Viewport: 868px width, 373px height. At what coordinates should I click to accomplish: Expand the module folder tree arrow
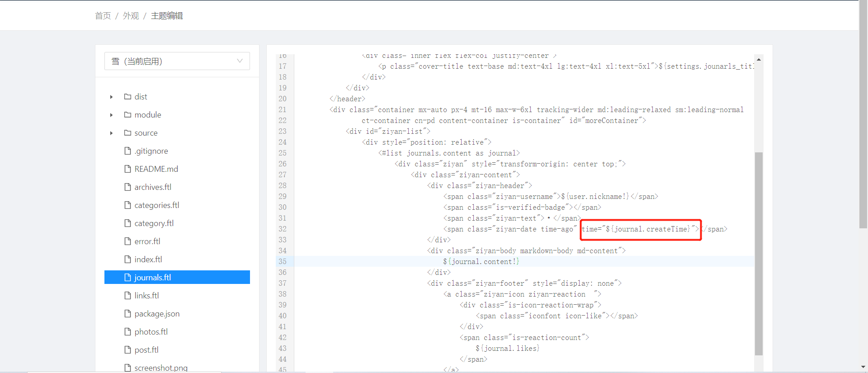coord(111,115)
